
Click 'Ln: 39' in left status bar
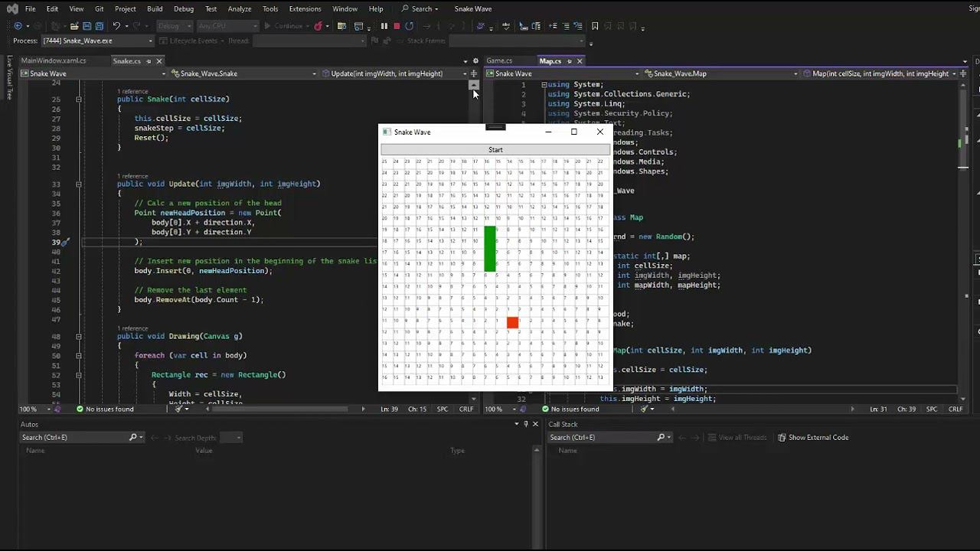tap(390, 409)
